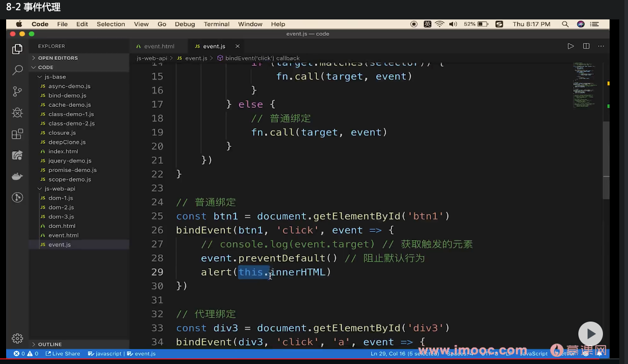Image resolution: width=628 pixels, height=364 pixels.
Task: Close the event.js editor tab
Action: pyautogui.click(x=237, y=46)
